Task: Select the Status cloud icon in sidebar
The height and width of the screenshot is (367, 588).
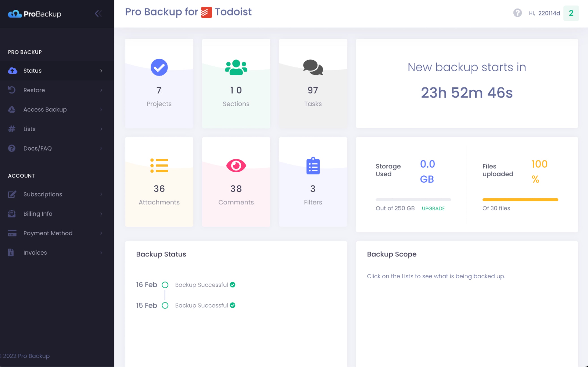Action: click(x=12, y=71)
